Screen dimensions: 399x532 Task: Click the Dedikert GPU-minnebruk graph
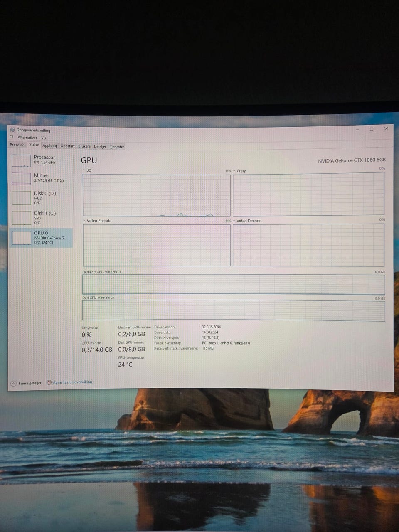[x=234, y=284]
